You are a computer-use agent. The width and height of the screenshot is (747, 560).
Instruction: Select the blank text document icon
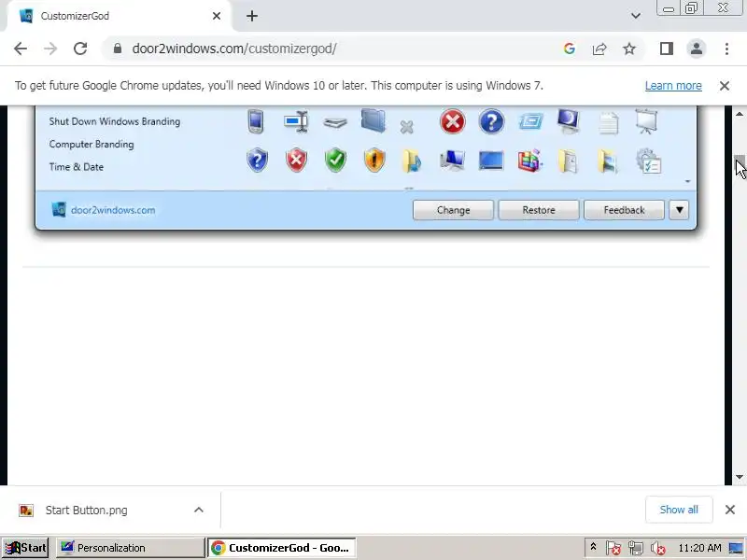609,123
